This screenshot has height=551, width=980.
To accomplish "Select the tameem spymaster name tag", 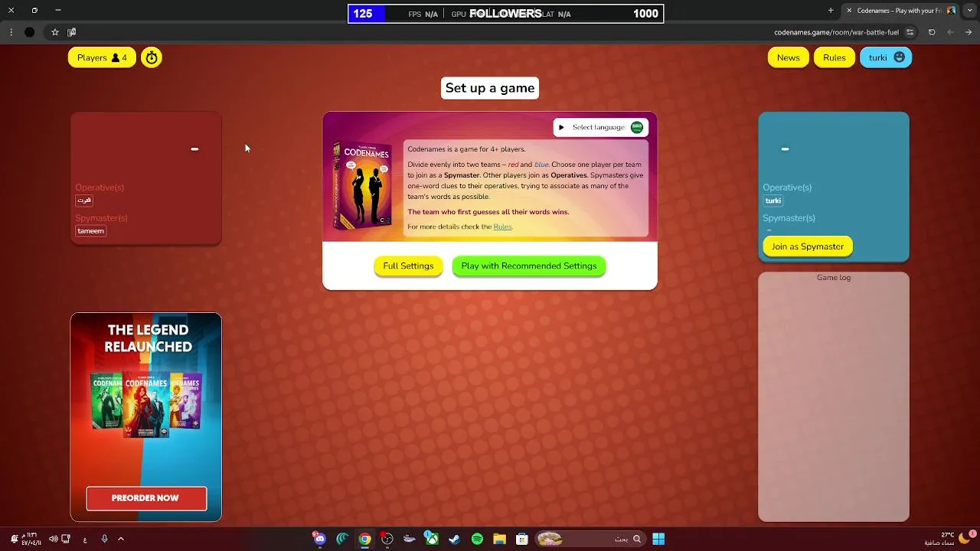I will pos(90,231).
